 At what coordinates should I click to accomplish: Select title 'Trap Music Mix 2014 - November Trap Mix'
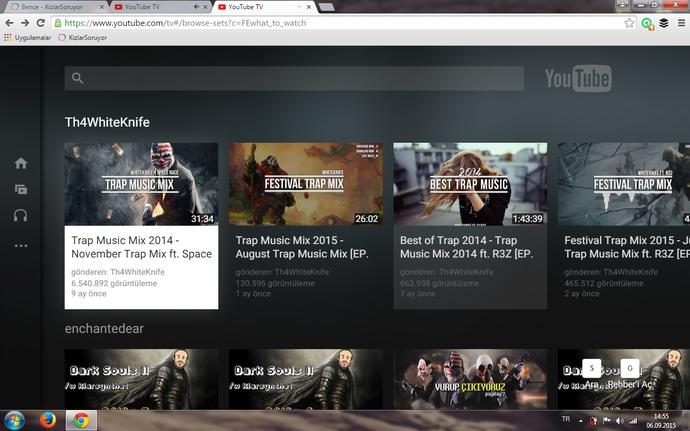[141, 247]
